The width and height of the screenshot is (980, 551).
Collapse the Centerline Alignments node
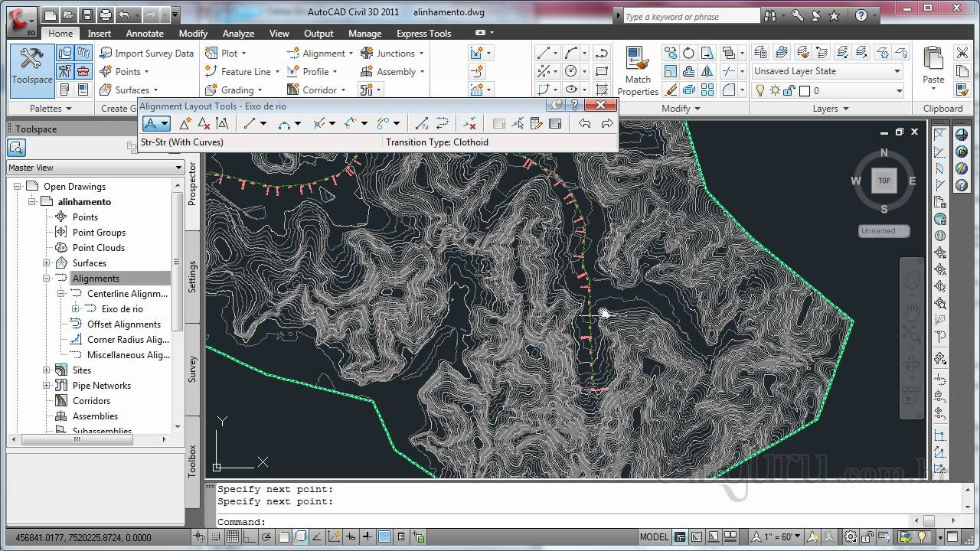pyautogui.click(x=60, y=293)
